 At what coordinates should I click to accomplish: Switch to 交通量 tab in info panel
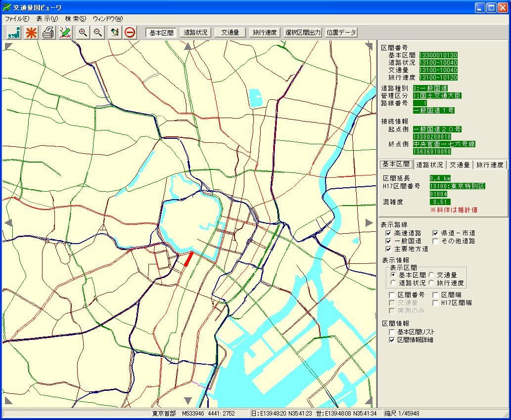pyautogui.click(x=460, y=165)
